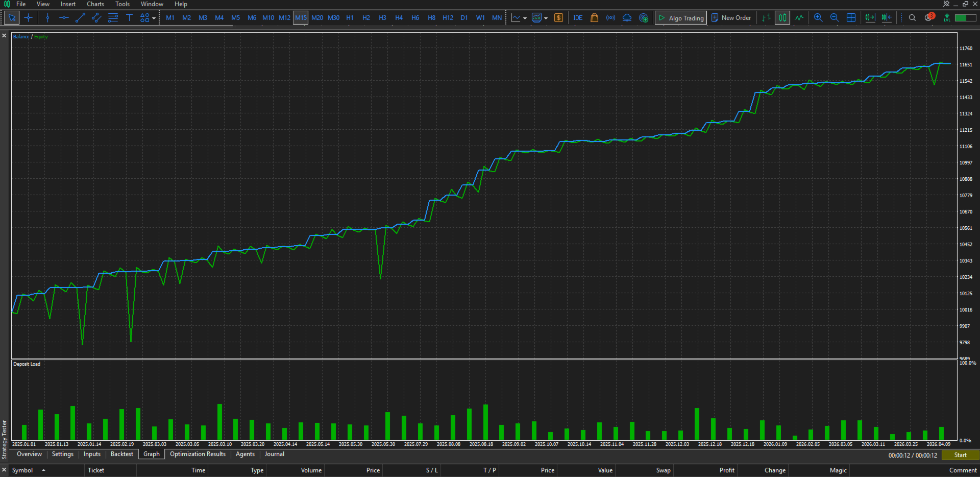Open the MetaEditor IDE
The image size is (980, 477).
pos(578,18)
